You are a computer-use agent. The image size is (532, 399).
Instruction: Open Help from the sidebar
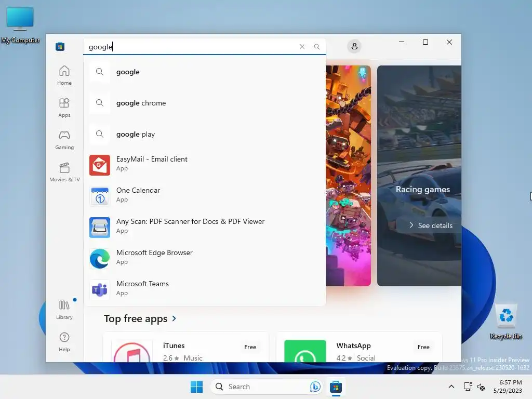click(x=64, y=342)
